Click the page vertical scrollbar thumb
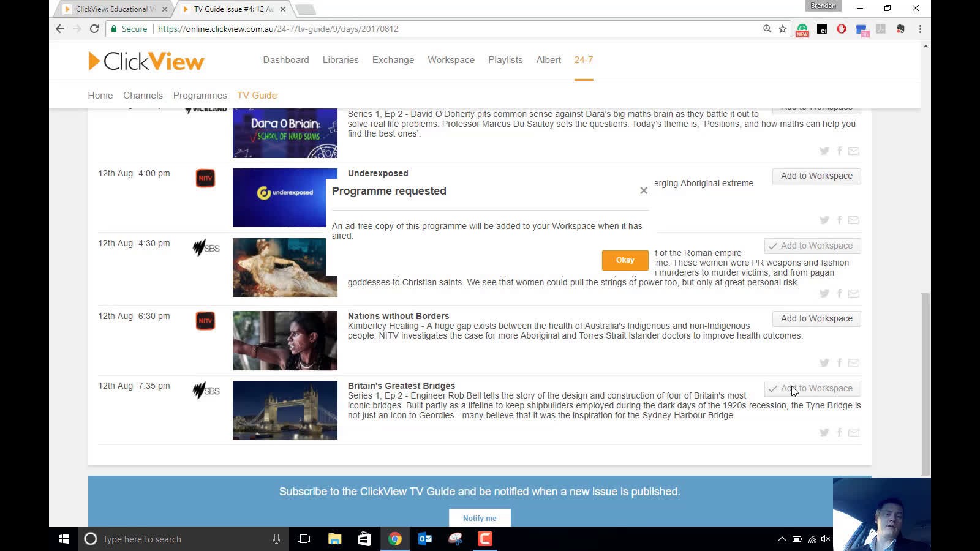Screen dimensions: 980x551 925,384
